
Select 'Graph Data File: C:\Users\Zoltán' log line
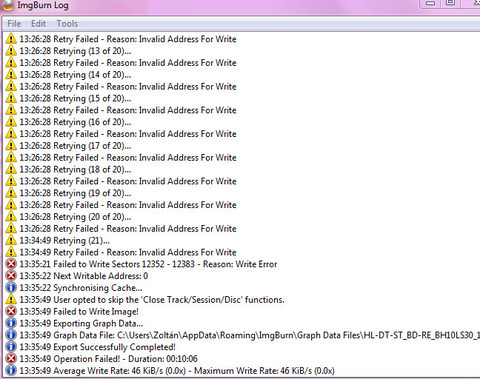tap(250, 335)
